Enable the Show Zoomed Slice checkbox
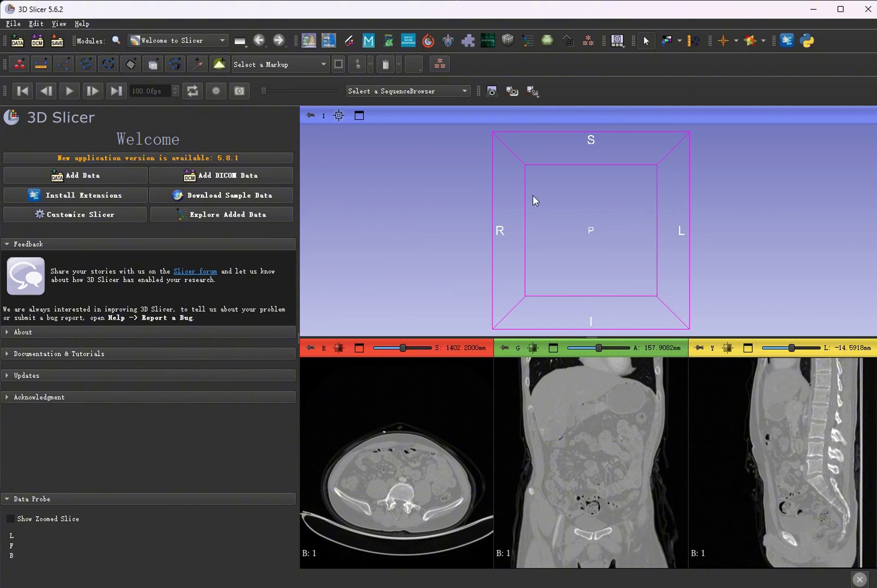The image size is (877, 588). pyautogui.click(x=10, y=519)
